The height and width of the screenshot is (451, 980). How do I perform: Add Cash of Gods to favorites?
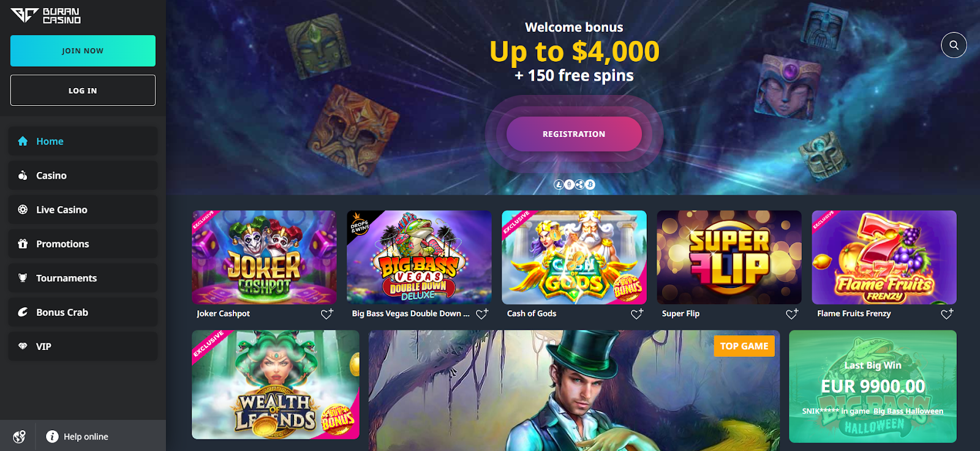point(637,314)
